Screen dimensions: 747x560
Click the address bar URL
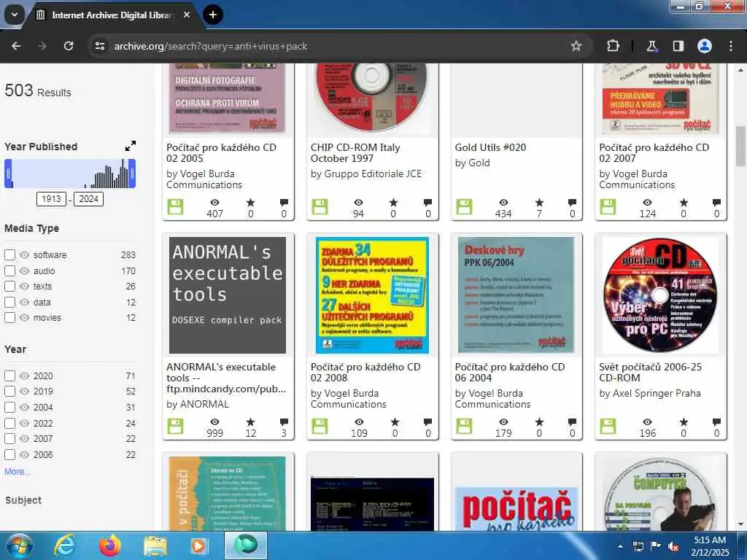coord(211,46)
